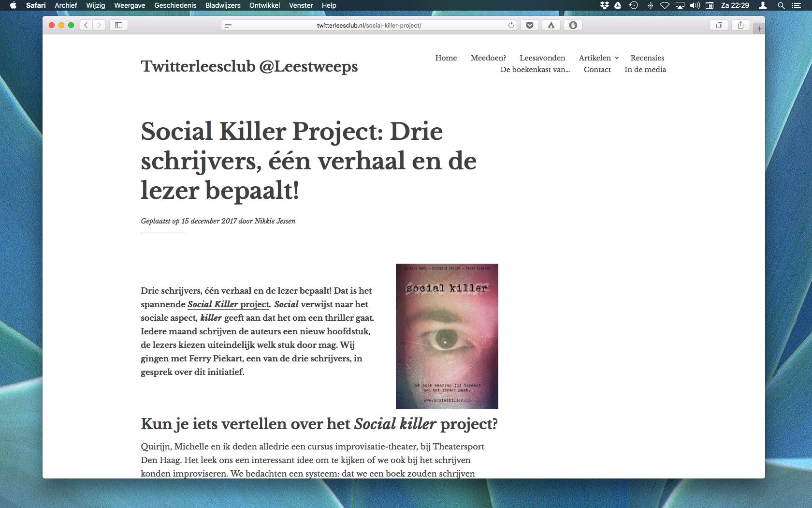
Task: Open Notification Center icon
Action: click(797, 5)
